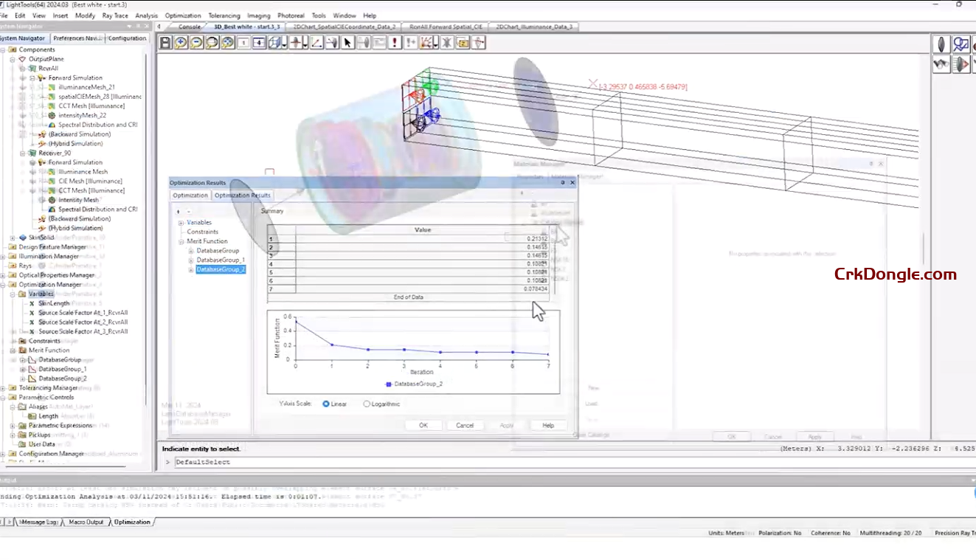The image size is (976, 560).
Task: Select the 3D view cube tool
Action: [274, 42]
